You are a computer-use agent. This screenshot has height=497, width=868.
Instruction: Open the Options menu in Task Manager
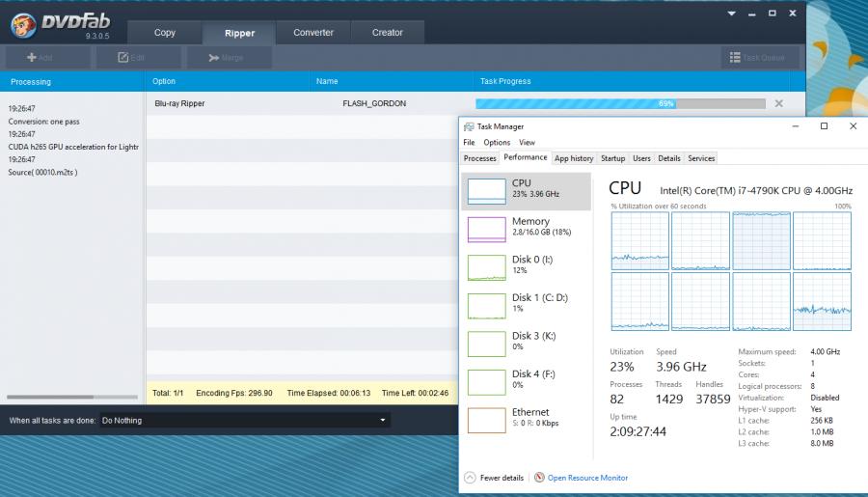(x=497, y=143)
